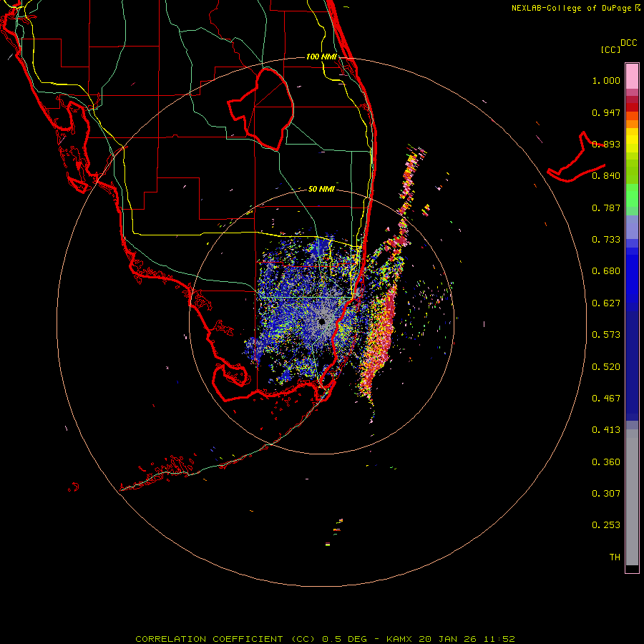Pick the gray lower legend color band
This screenshot has width=644, height=644.
[632, 501]
